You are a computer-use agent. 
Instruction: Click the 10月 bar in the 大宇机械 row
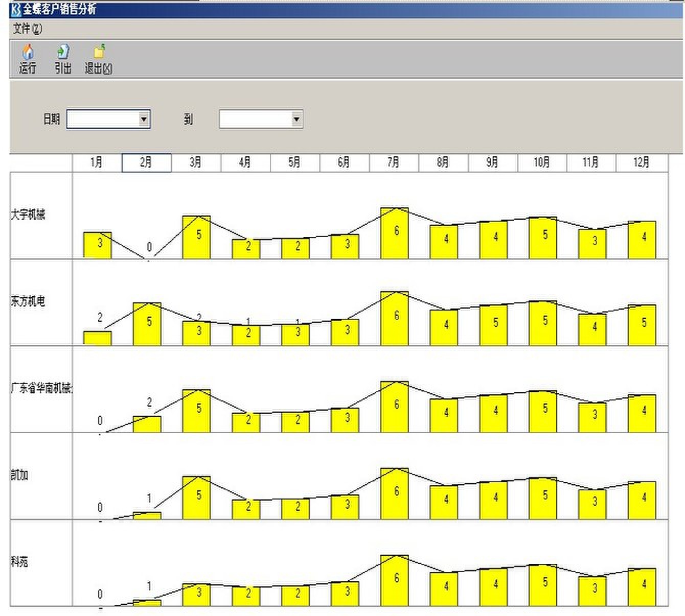coord(543,238)
